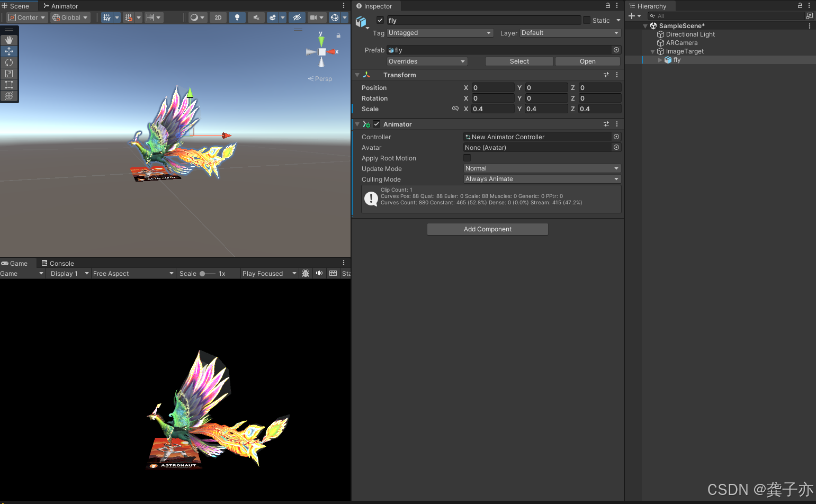816x504 pixels.
Task: Open Transform component context menu
Action: click(617, 75)
